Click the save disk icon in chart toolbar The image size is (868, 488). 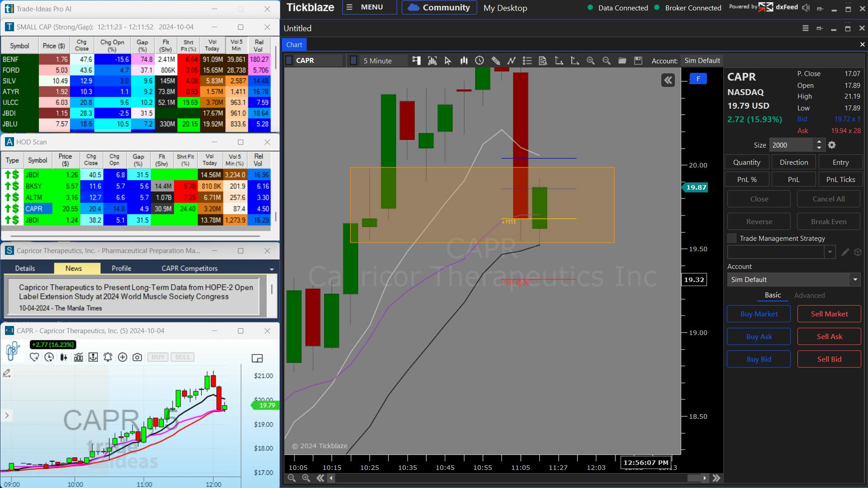tap(638, 61)
